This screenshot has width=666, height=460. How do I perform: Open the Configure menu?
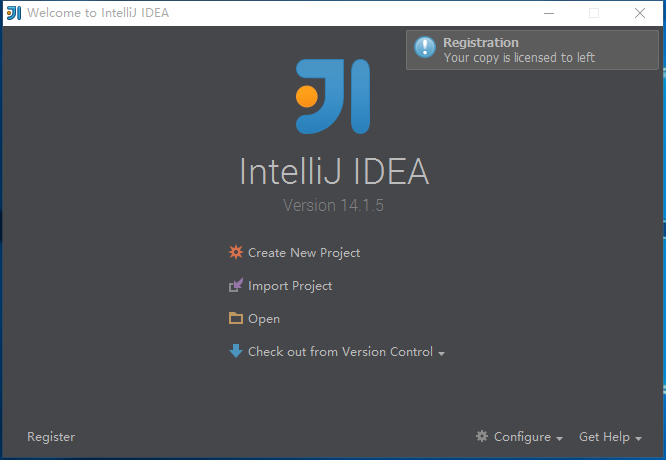click(522, 437)
